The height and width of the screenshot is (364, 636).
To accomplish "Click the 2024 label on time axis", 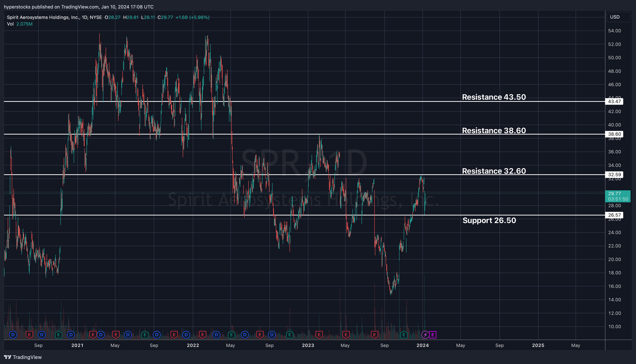I will coord(422,345).
